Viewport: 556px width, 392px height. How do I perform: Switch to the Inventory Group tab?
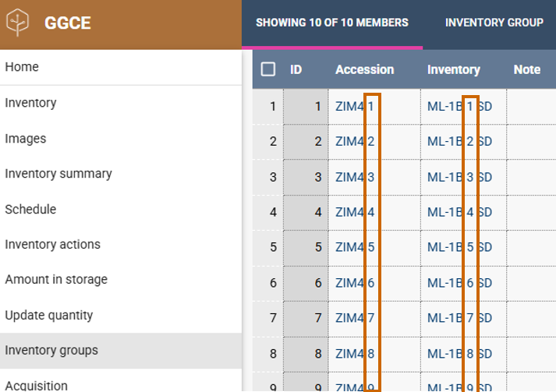tap(494, 23)
